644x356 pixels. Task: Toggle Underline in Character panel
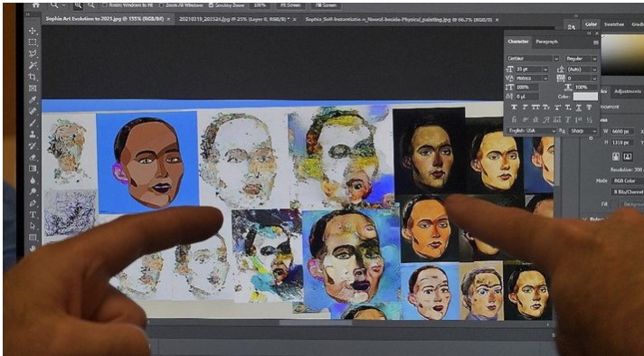(x=578, y=108)
